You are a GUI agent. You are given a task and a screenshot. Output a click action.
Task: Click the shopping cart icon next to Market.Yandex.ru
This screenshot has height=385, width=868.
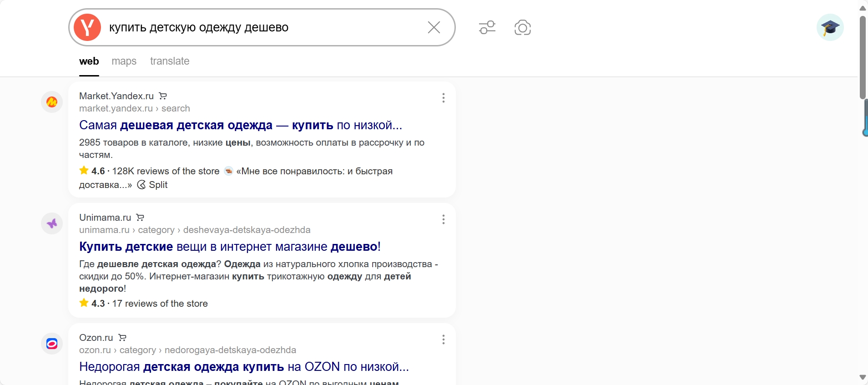163,96
